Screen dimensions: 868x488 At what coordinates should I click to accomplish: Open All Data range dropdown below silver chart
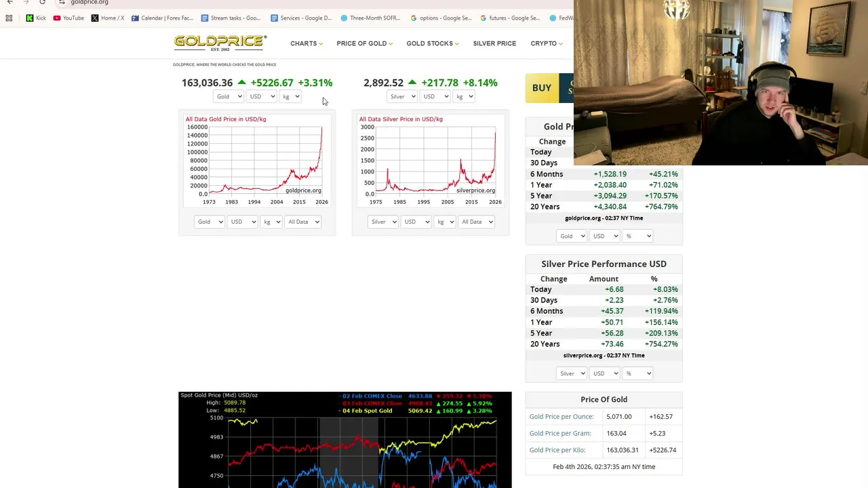click(x=476, y=222)
